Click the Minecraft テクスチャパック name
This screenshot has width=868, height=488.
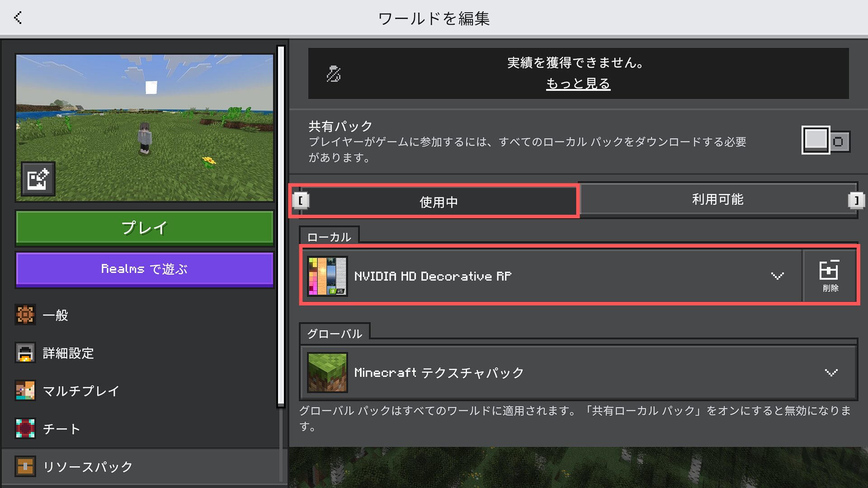coord(439,373)
